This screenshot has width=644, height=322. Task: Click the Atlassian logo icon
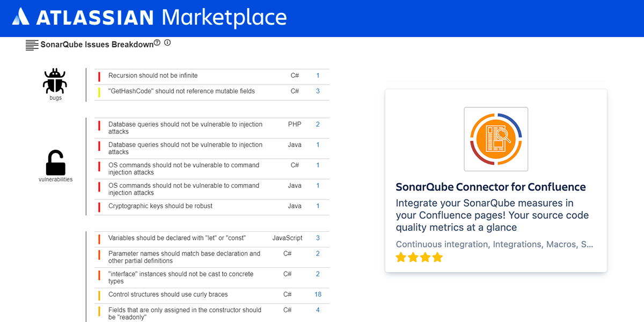[20, 17]
